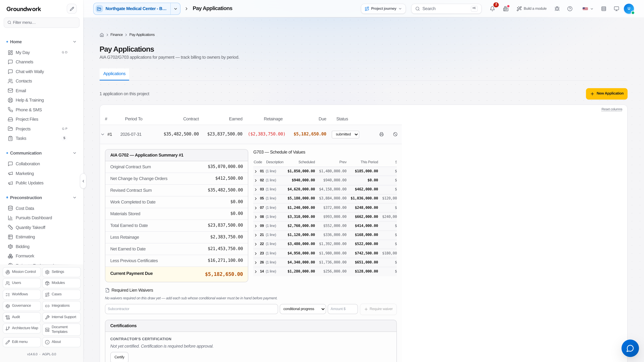Collapse the sidebar with the arrow handle
Image resolution: width=644 pixels, height=362 pixels.
coord(83,181)
